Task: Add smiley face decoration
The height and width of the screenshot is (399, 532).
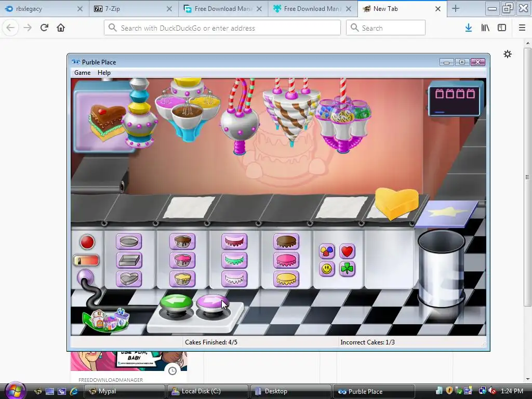Action: (327, 269)
